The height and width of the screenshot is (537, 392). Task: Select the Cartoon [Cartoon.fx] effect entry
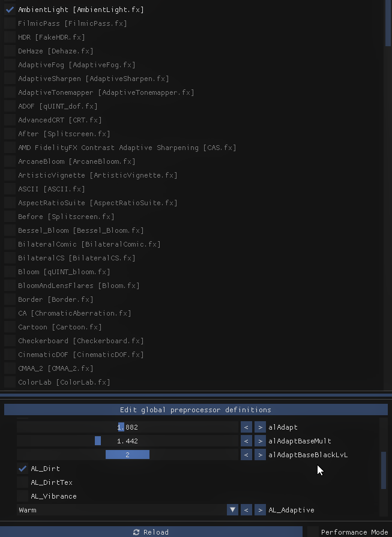[x=60, y=327]
